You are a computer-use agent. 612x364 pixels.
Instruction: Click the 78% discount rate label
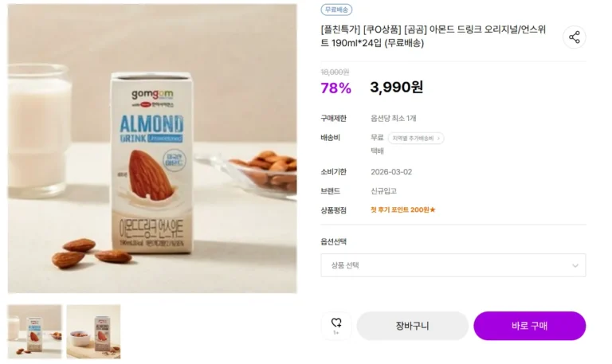[x=335, y=88]
